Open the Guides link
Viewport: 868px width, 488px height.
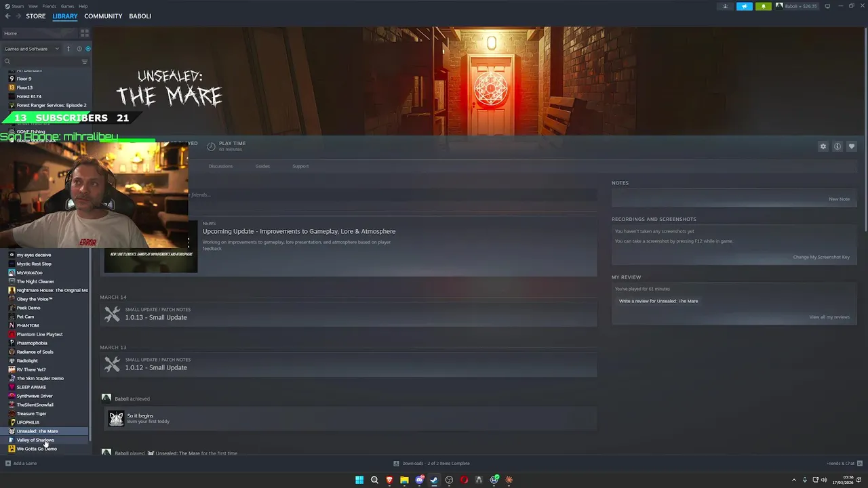tap(262, 166)
